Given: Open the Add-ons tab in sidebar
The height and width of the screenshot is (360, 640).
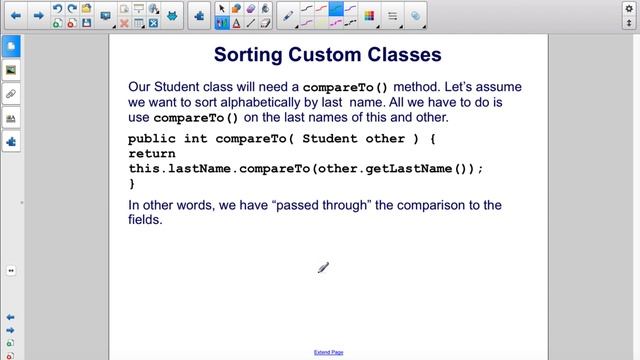Looking at the screenshot, I should tap(11, 142).
